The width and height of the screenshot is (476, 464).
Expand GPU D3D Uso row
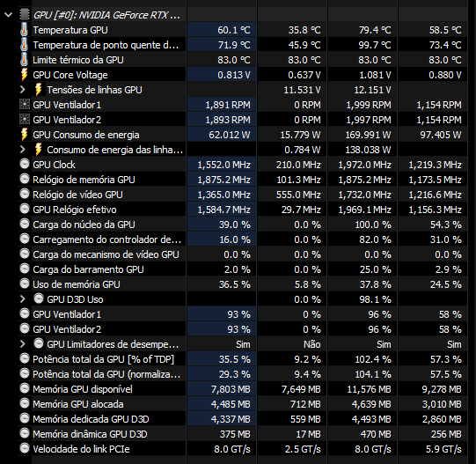coord(23,299)
